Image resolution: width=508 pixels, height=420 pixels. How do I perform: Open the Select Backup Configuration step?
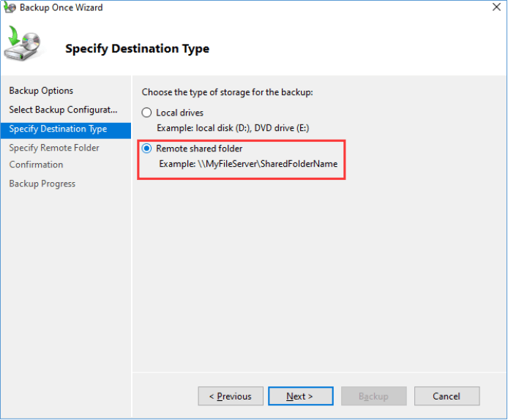click(63, 110)
